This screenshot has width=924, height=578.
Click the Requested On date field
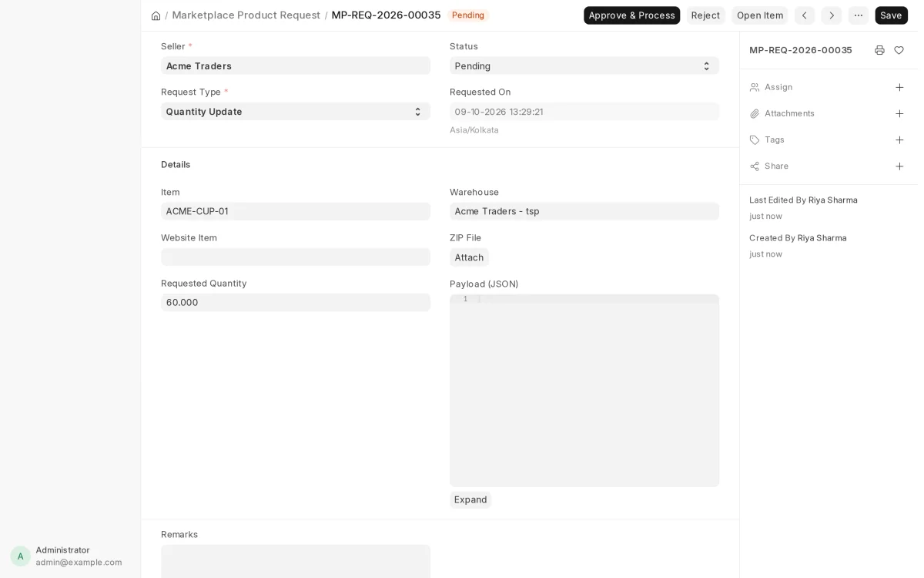[x=584, y=111]
